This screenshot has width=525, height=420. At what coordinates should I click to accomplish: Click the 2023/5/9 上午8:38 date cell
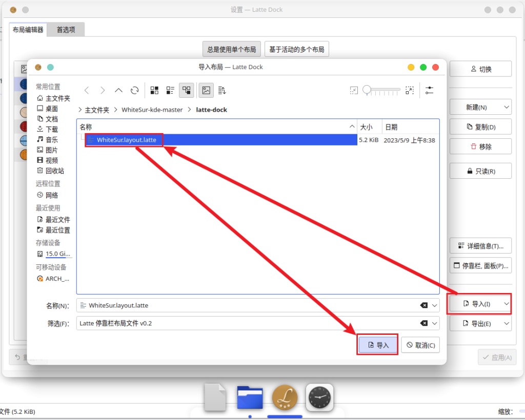(x=410, y=140)
